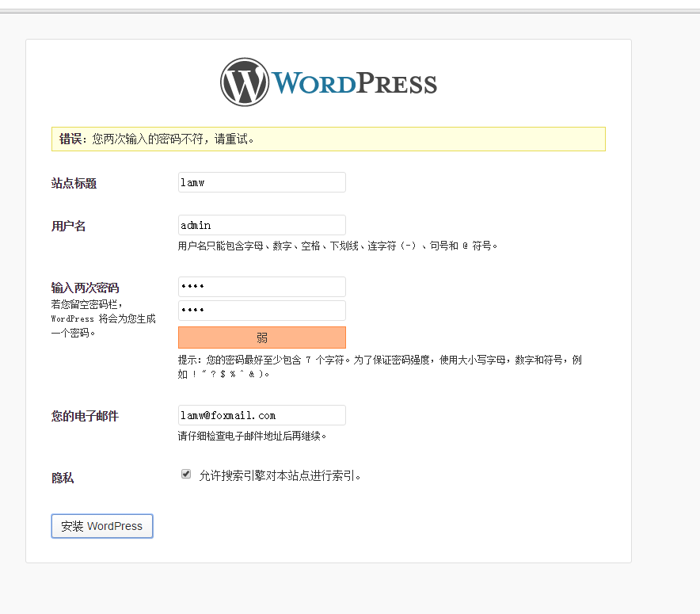Viewport: 700px width, 614px height.
Task: Click the 站点标题 label
Action: click(x=74, y=183)
